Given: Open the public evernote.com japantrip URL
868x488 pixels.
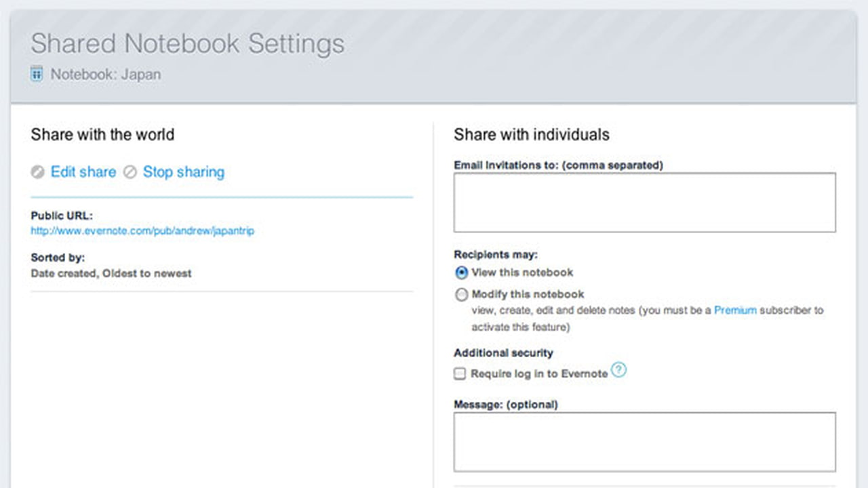Looking at the screenshot, I should pos(142,230).
